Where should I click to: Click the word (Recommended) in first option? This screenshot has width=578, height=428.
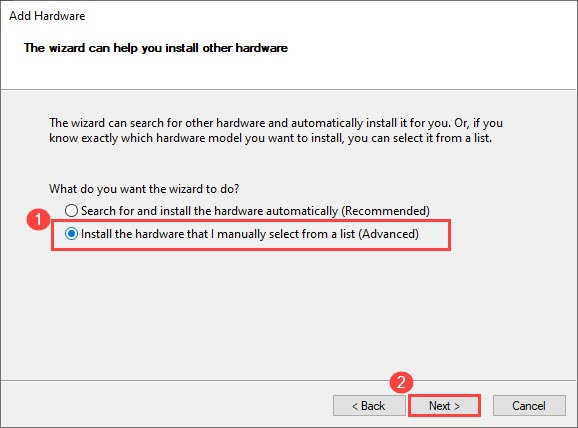pyautogui.click(x=385, y=211)
